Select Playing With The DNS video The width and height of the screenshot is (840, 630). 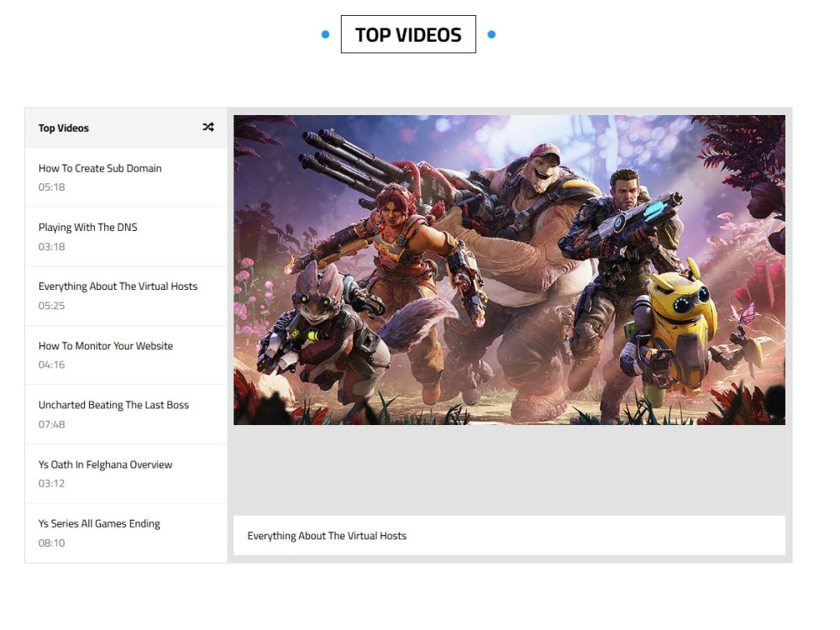(x=126, y=237)
